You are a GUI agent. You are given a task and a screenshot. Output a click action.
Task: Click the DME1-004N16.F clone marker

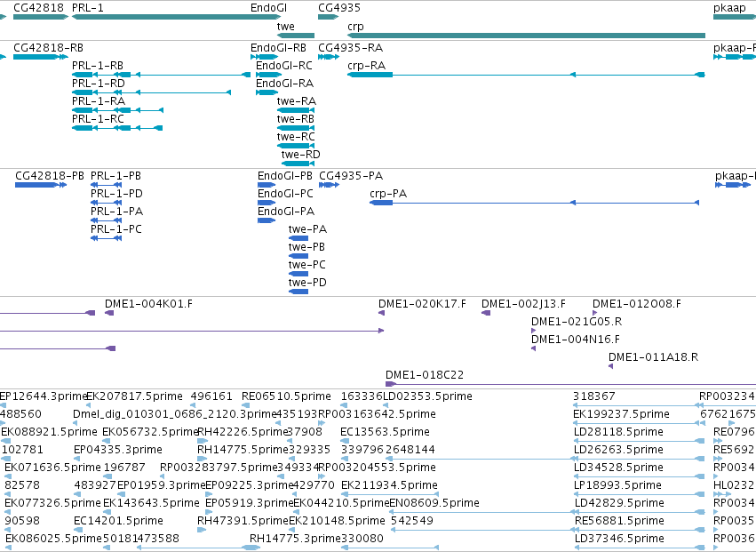534,348
